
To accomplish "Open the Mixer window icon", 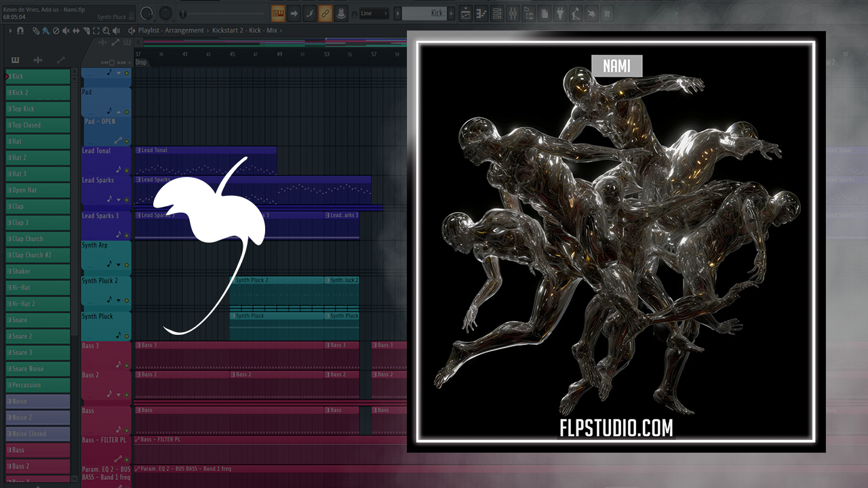I will point(513,13).
